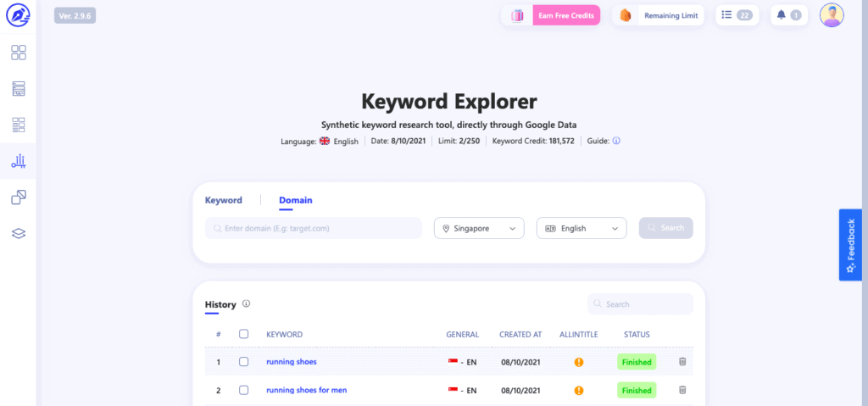Toggle the select-all checkbox in History header
This screenshot has height=406, width=868.
click(244, 334)
